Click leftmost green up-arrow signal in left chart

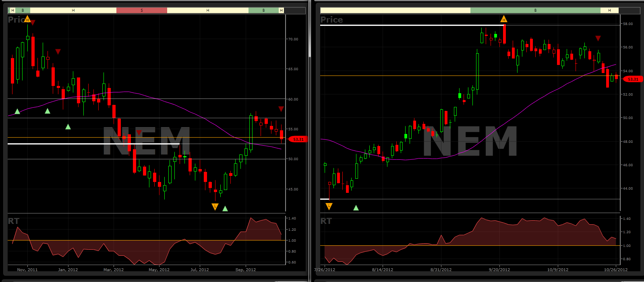17,111
